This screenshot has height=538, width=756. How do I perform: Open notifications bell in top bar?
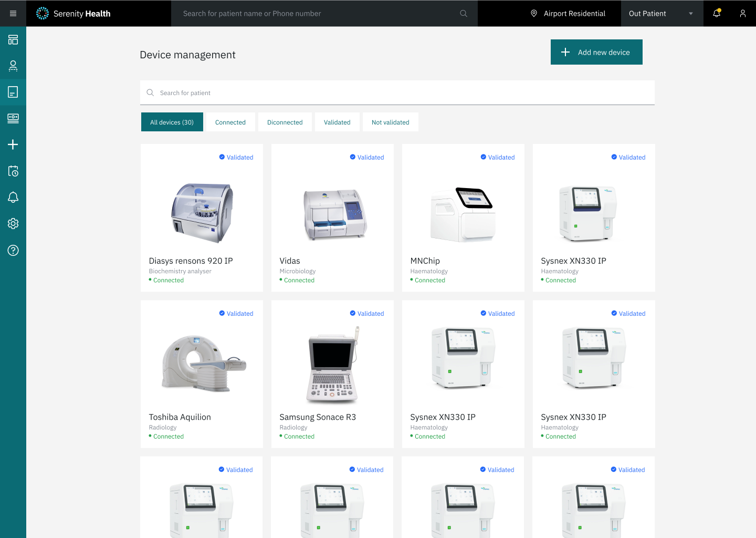(x=717, y=14)
